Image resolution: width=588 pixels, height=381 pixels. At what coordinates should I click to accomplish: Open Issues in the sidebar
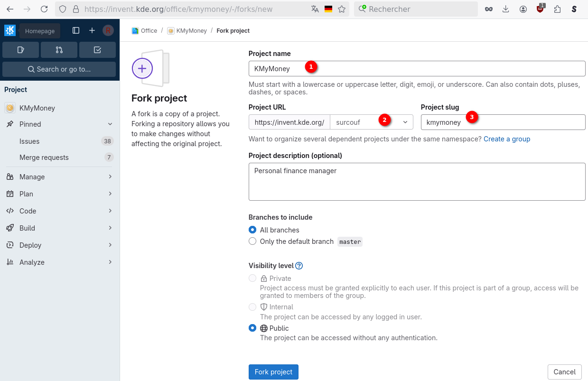coord(29,141)
